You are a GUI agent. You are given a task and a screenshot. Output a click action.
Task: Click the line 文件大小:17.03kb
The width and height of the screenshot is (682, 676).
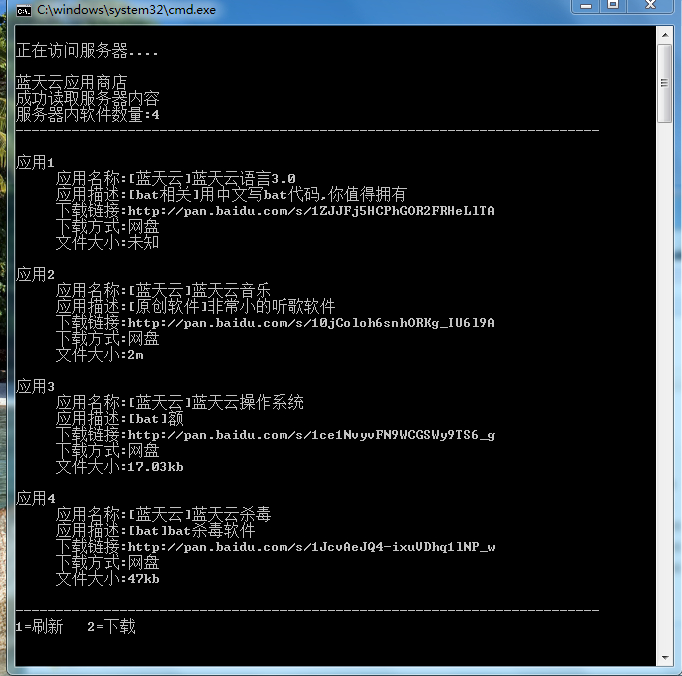click(120, 467)
